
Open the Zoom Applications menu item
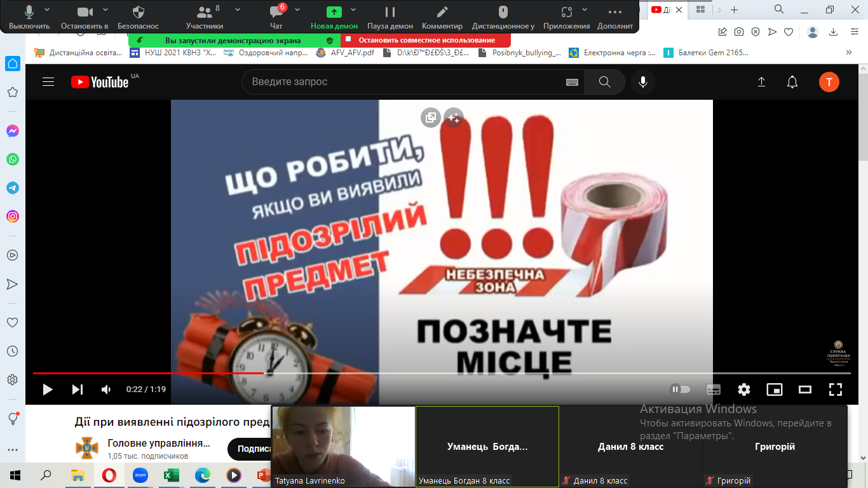(x=566, y=17)
